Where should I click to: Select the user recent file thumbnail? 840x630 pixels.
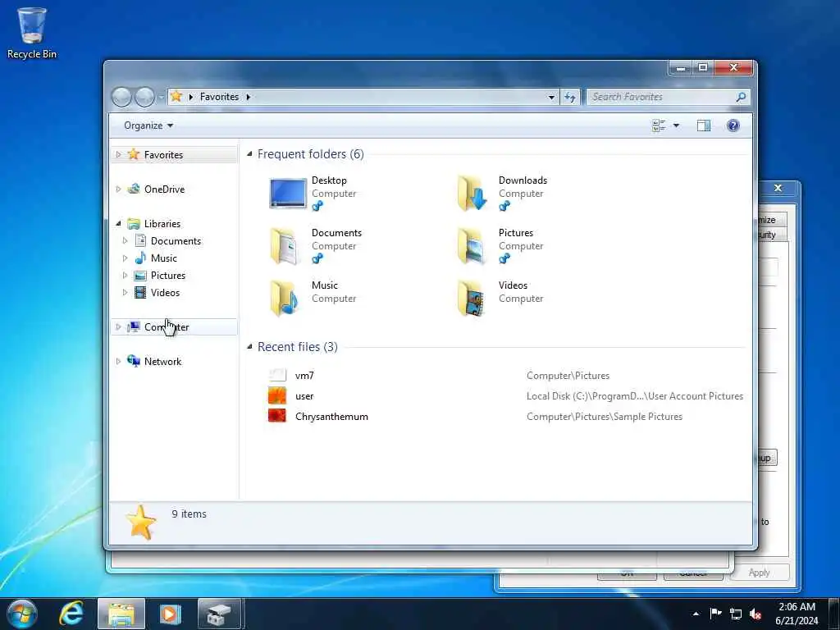tap(277, 396)
